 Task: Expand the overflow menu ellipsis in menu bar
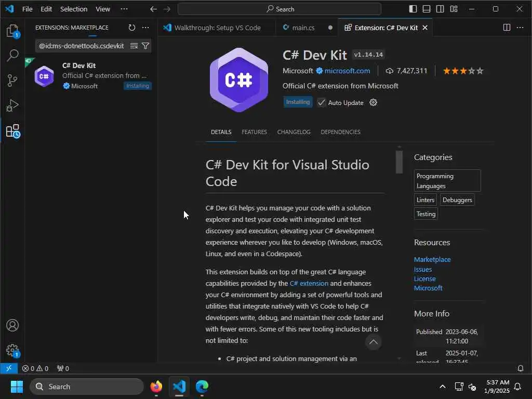pos(124,9)
